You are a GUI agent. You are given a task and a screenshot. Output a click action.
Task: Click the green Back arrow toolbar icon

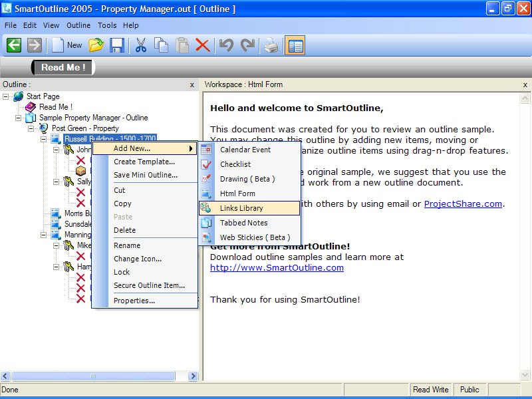click(14, 45)
